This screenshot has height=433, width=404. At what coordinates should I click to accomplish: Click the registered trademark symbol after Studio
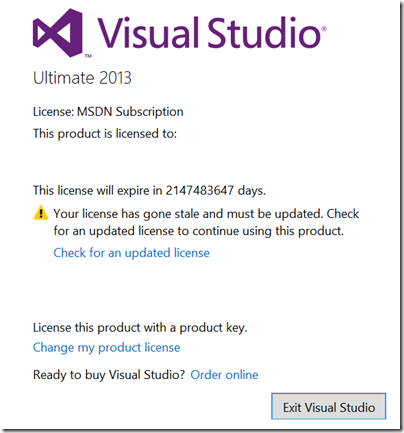point(324,29)
